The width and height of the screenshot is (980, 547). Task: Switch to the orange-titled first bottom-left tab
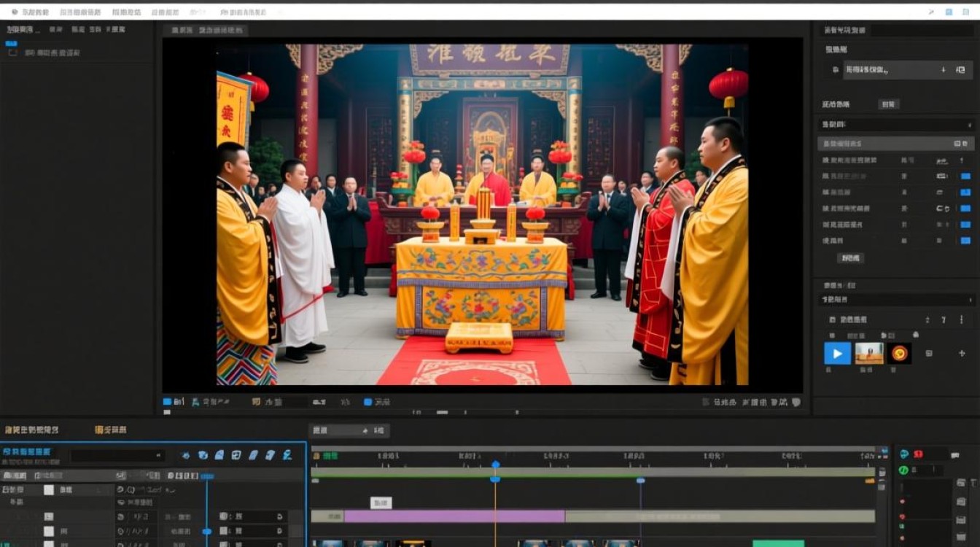coord(31,430)
